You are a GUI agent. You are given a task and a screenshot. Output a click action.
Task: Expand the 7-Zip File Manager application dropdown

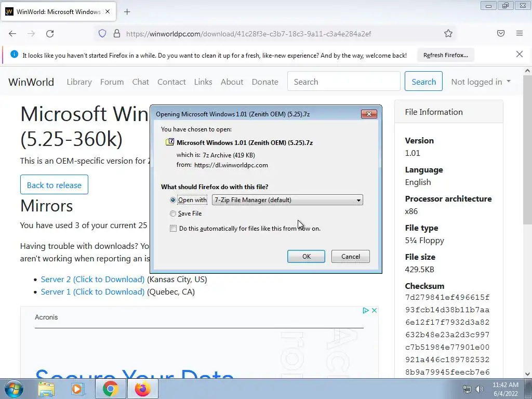click(x=287, y=200)
